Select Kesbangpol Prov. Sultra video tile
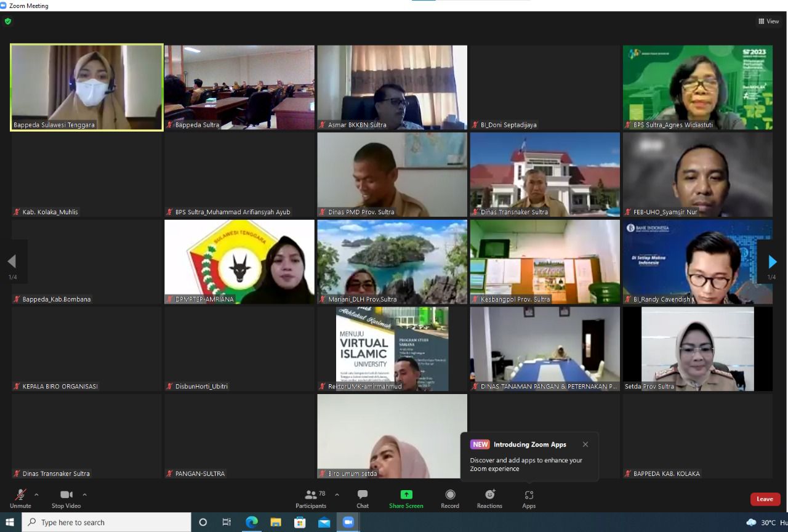 click(545, 262)
